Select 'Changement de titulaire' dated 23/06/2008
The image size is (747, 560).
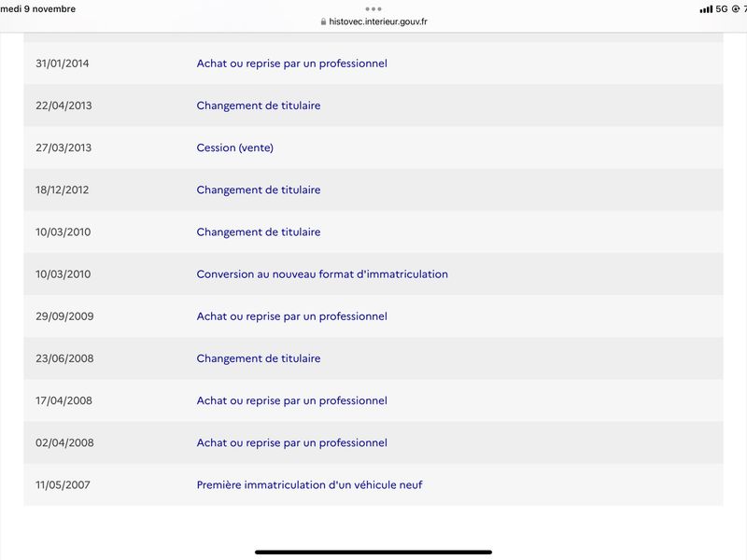[x=259, y=358]
